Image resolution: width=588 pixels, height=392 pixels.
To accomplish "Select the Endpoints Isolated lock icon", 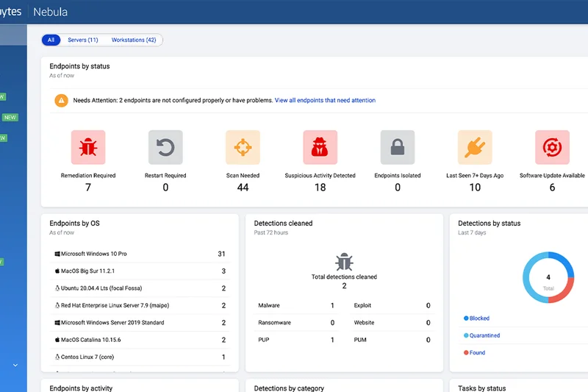I will (398, 147).
